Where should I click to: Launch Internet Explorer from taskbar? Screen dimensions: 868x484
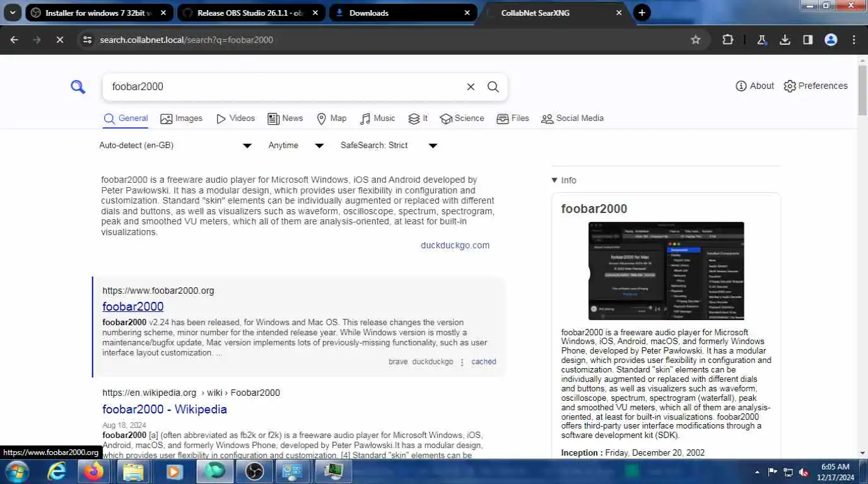coord(57,471)
